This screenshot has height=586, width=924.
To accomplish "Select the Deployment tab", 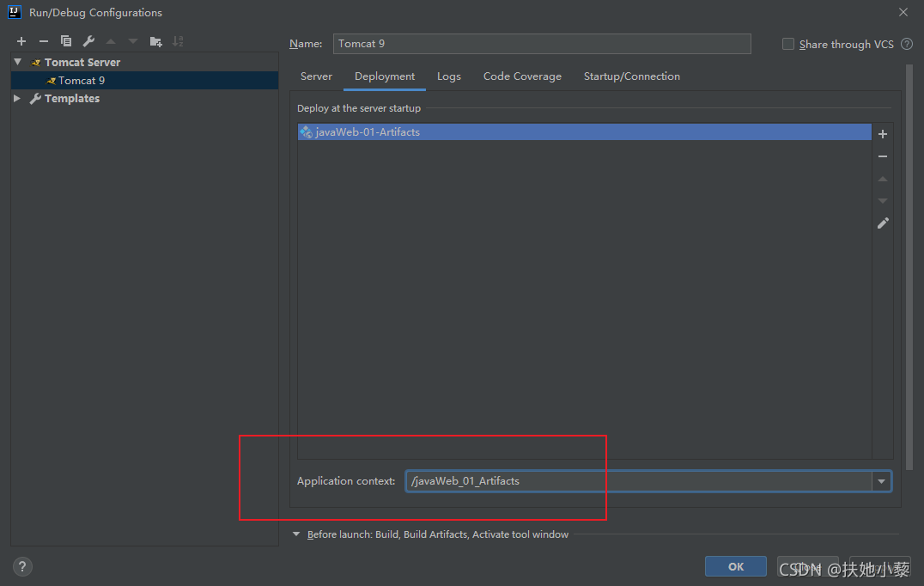I will coord(385,76).
